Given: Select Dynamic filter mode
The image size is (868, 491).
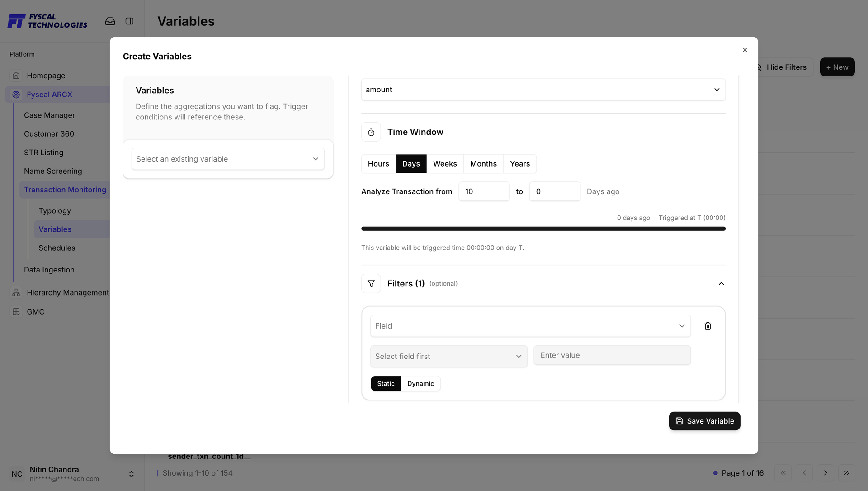Looking at the screenshot, I should coord(420,384).
